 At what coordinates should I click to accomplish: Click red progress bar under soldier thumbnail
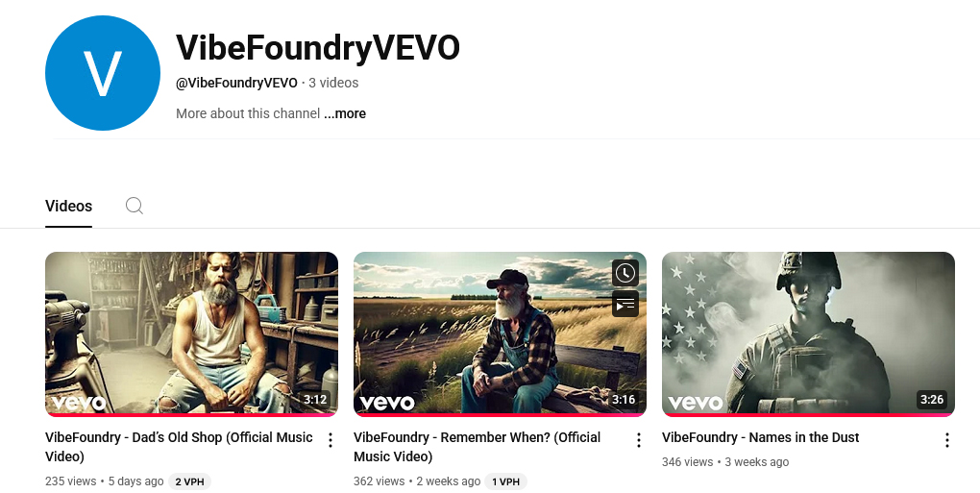pyautogui.click(x=808, y=415)
